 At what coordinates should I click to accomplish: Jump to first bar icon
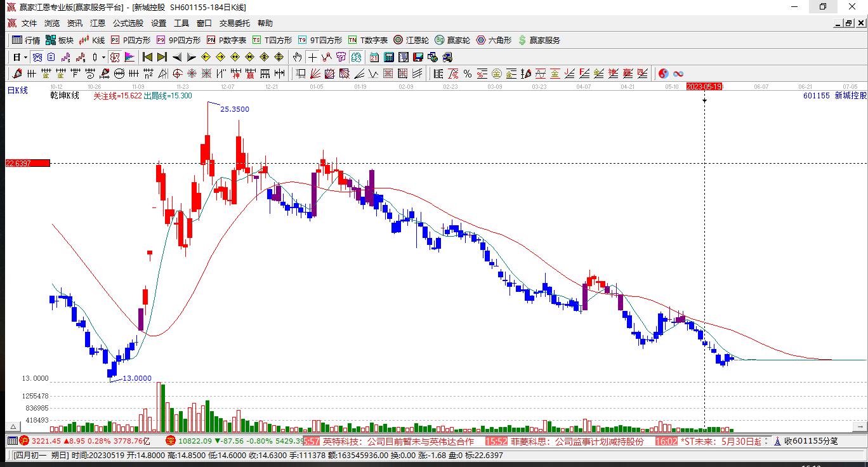tap(147, 57)
